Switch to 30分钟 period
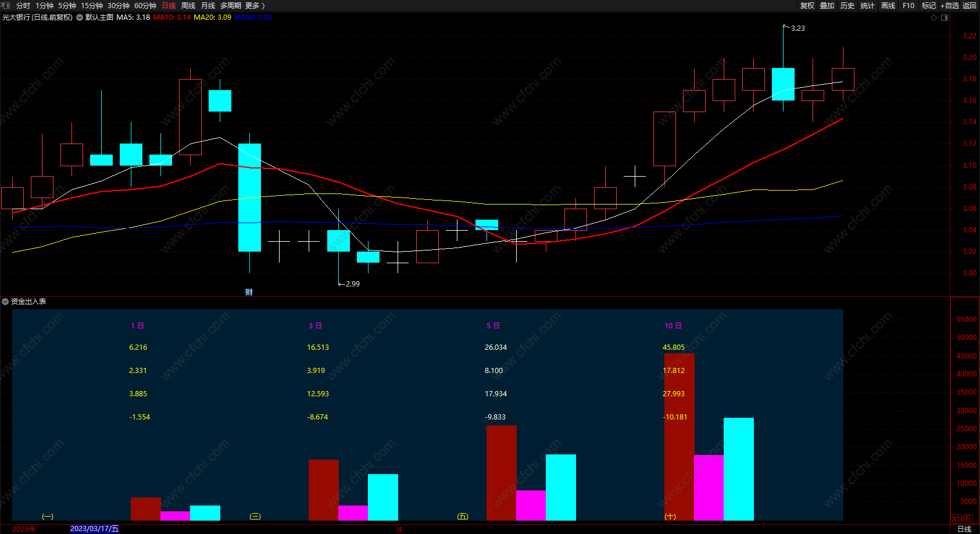This screenshot has width=980, height=534. click(119, 5)
